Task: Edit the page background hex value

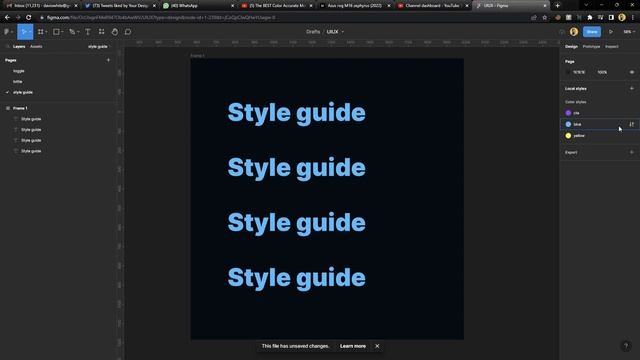Action: [x=579, y=72]
